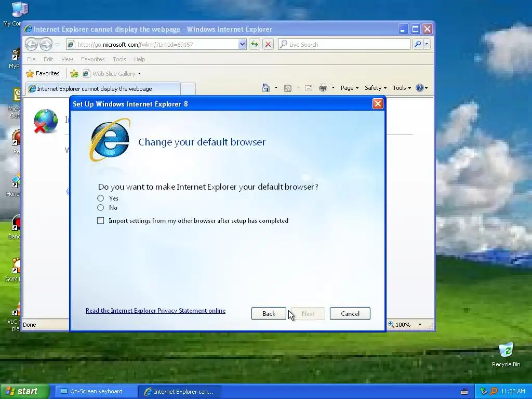The height and width of the screenshot is (399, 532).
Task: Click the 11:32 AM system clock
Action: (513, 392)
